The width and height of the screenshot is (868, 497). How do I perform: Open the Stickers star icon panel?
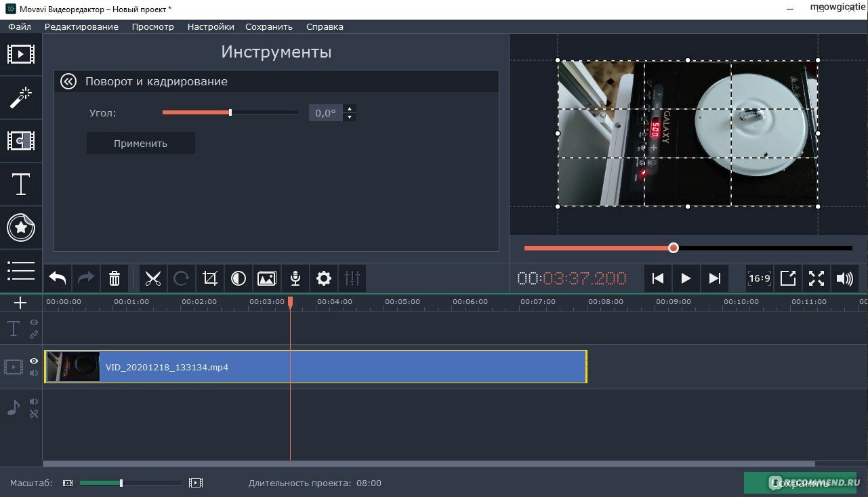click(21, 228)
